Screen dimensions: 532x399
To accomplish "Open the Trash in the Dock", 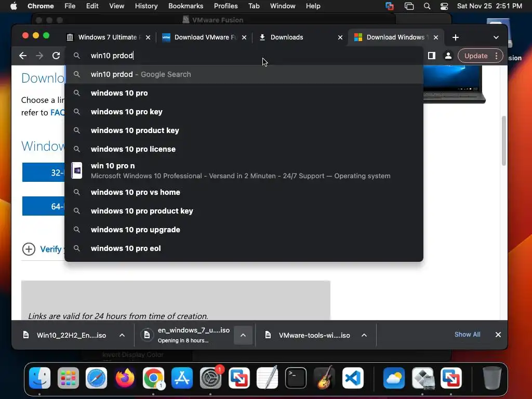I will [492, 378].
